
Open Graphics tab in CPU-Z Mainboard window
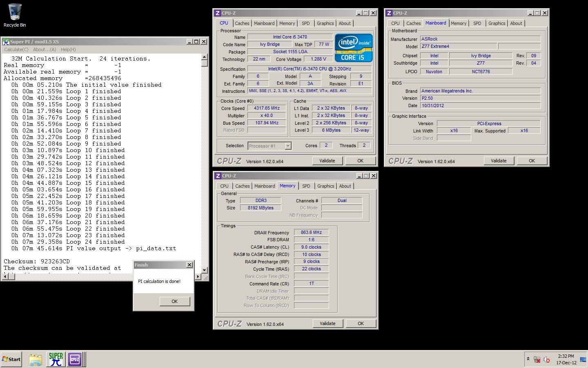(x=497, y=23)
